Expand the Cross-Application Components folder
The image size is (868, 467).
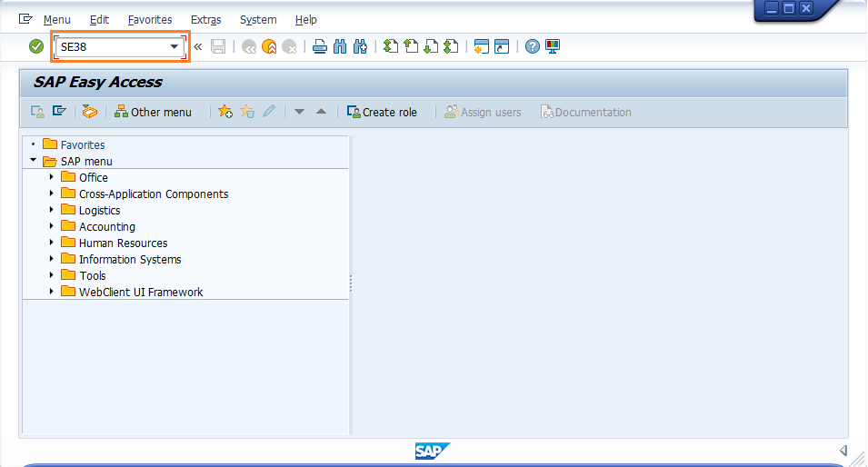point(52,194)
